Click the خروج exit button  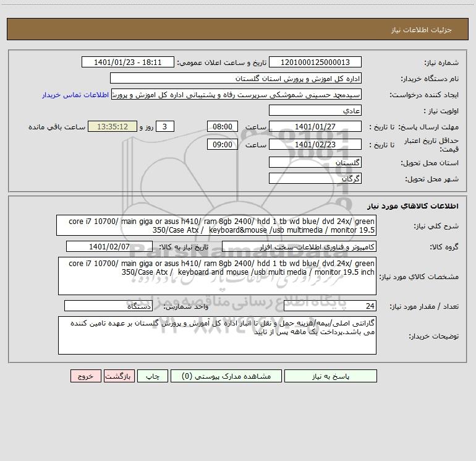85,376
